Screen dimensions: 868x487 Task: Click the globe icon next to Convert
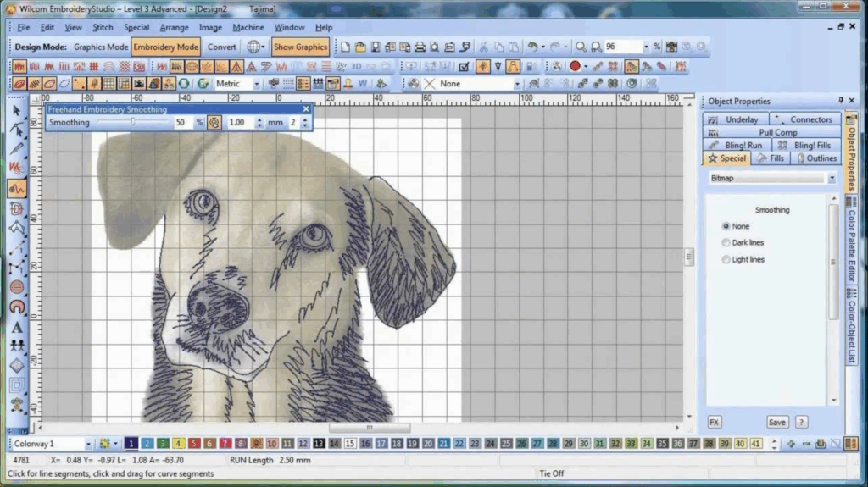253,47
